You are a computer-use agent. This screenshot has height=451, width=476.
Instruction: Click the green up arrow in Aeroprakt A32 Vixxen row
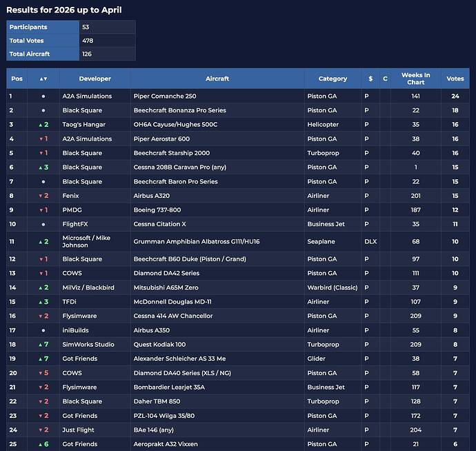(41, 444)
